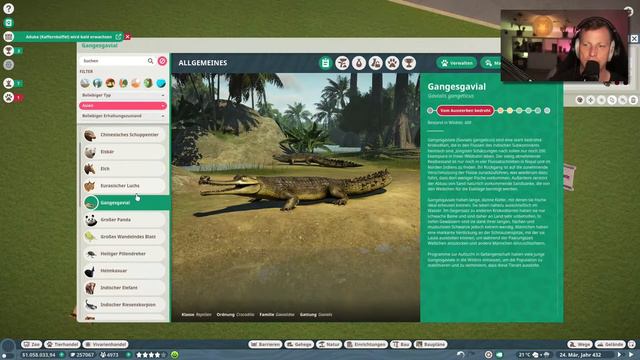Select Großes Wandelndes Blatt entry
This screenshot has width=640, height=360.
pyautogui.click(x=124, y=237)
